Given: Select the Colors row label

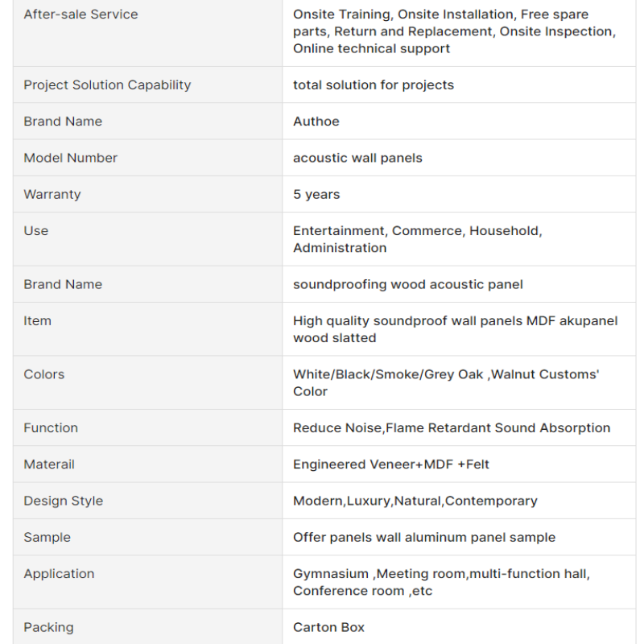Looking at the screenshot, I should tap(44, 374).
